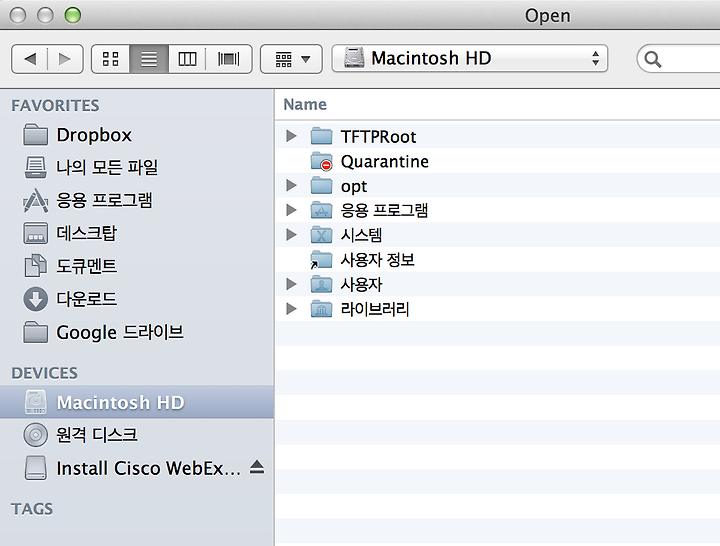Click the Install Cisco WebEx disk icon
Image resolution: width=720 pixels, height=546 pixels.
pyautogui.click(x=35, y=468)
